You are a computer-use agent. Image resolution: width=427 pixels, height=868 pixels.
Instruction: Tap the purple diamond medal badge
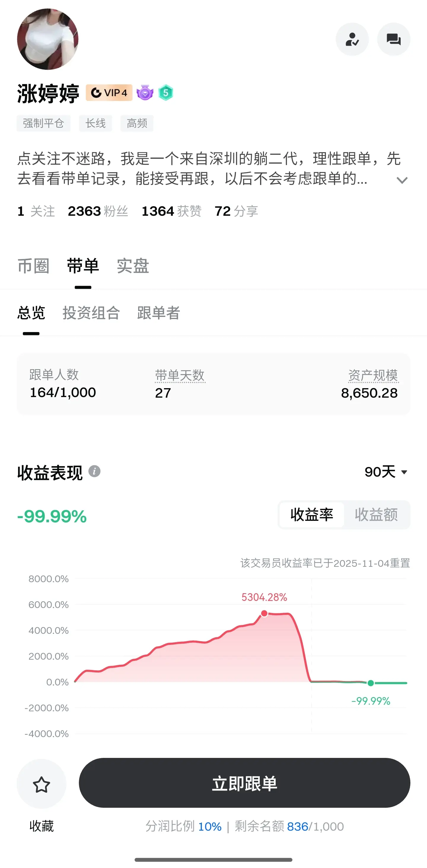point(145,93)
